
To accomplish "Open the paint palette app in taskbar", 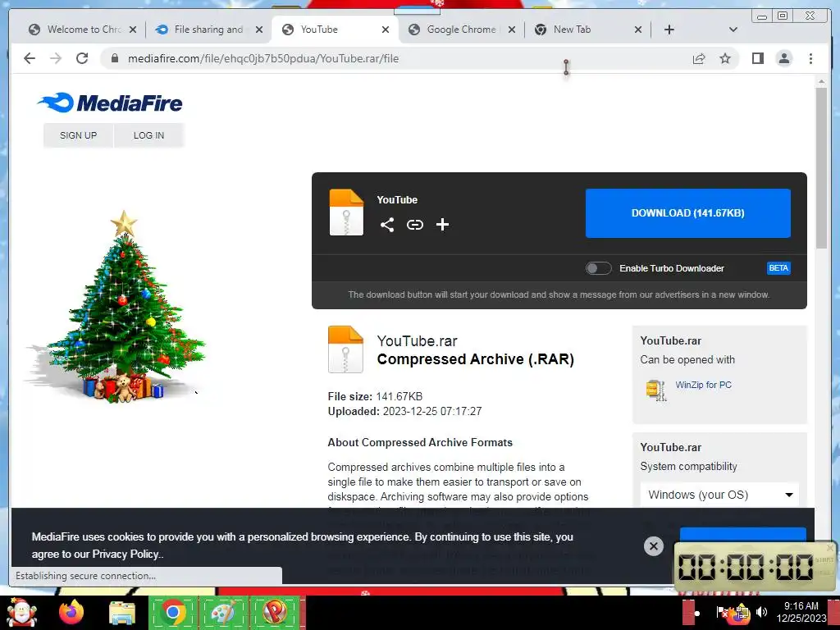I will [223, 612].
